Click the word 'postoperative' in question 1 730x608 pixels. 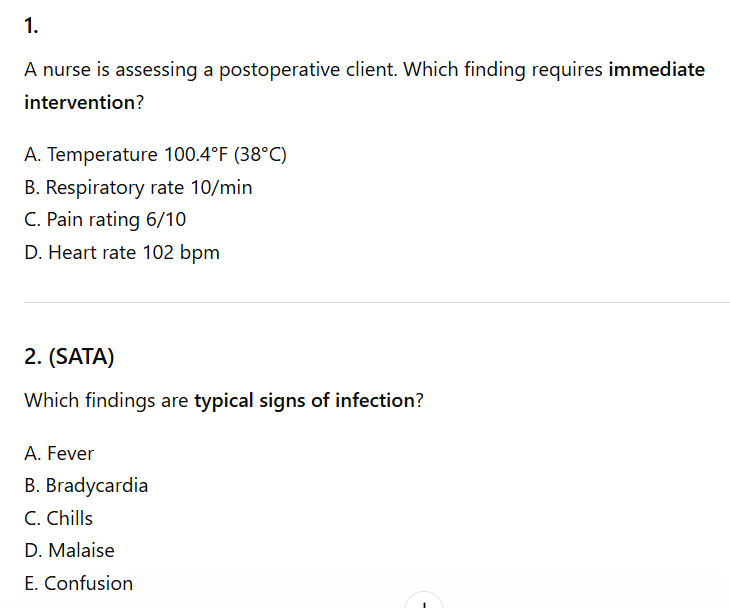point(275,70)
